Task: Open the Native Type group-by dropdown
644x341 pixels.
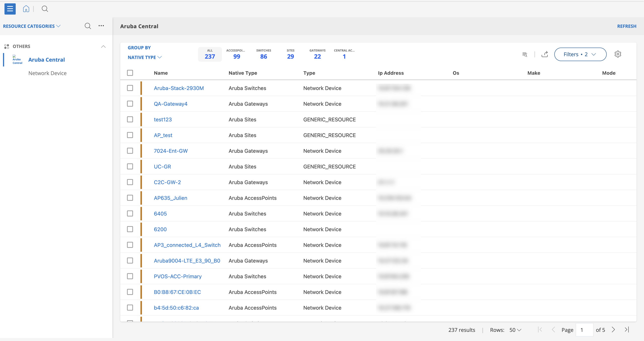Action: coord(145,57)
